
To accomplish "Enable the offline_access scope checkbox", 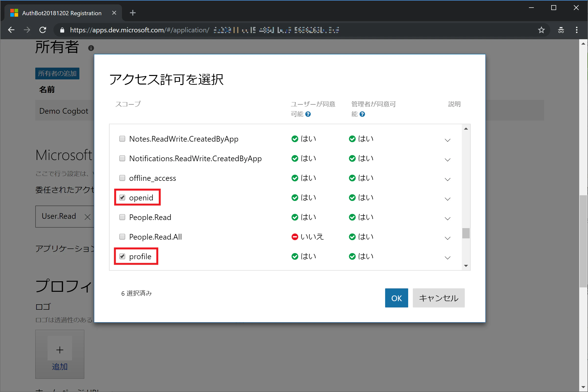I will point(122,178).
